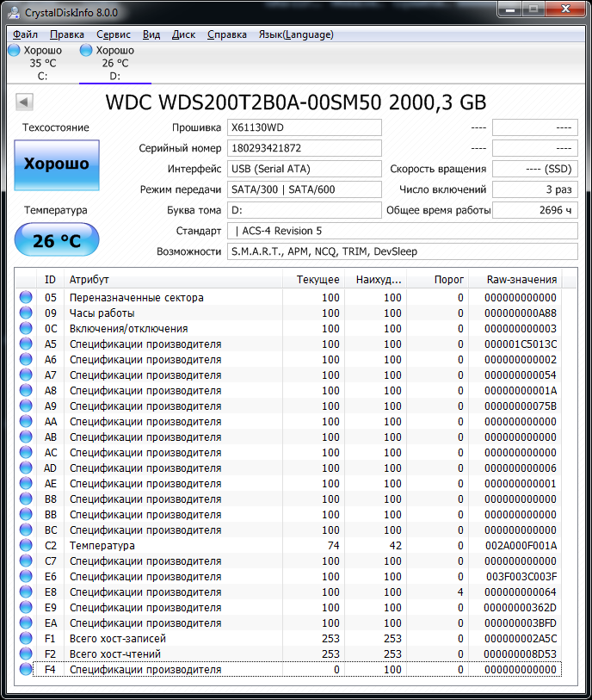Image resolution: width=592 pixels, height=700 pixels.
Task: Click status icon of attribute E6
Action: click(26, 576)
